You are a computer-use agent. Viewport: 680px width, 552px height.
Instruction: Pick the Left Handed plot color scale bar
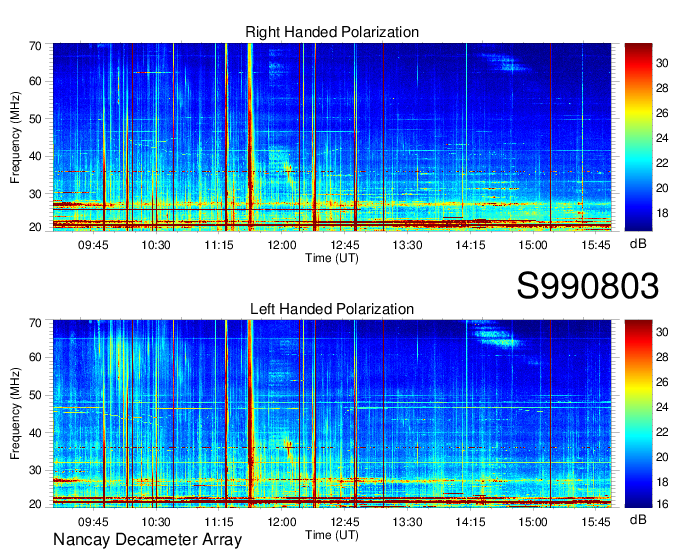pos(638,414)
